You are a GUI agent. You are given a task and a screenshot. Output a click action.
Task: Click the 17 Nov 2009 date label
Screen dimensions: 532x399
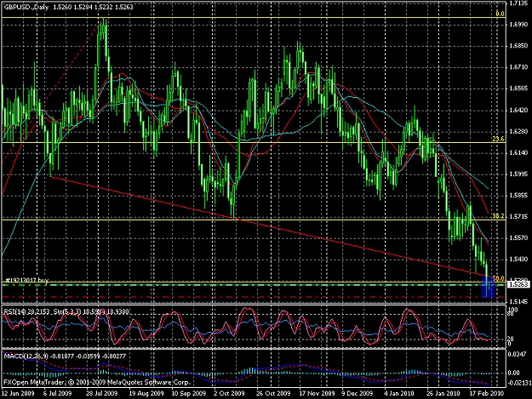pos(317,393)
